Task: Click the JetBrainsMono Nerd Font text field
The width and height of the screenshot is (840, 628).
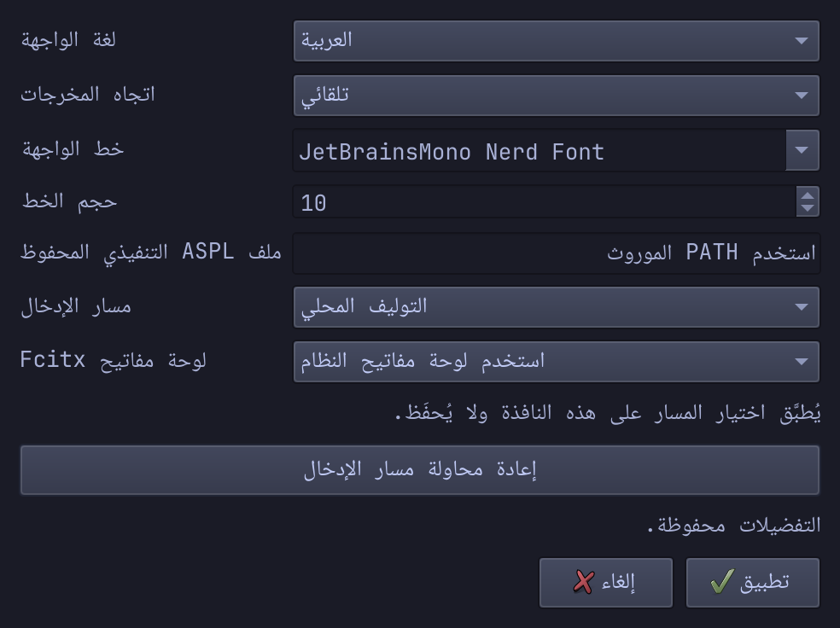Action: pos(539,150)
